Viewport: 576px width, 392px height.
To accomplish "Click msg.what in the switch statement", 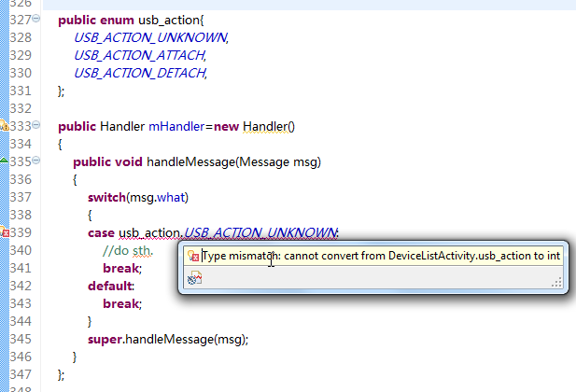I will 158,198.
